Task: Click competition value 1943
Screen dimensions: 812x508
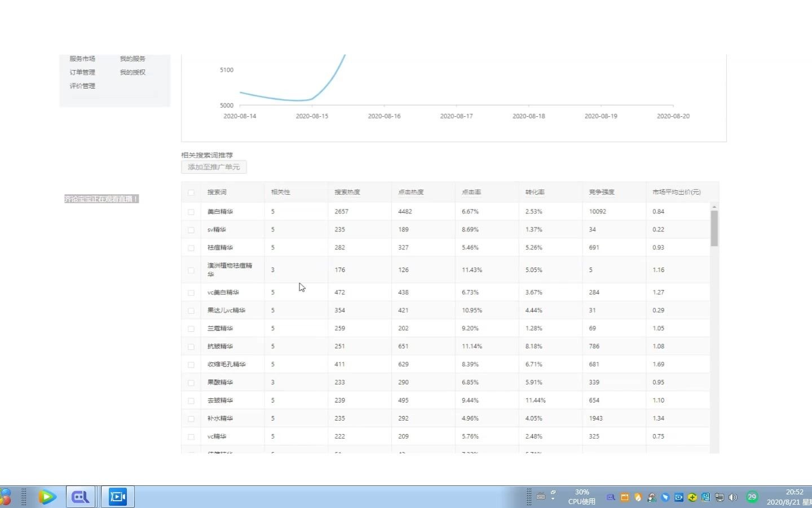Action: pos(596,419)
